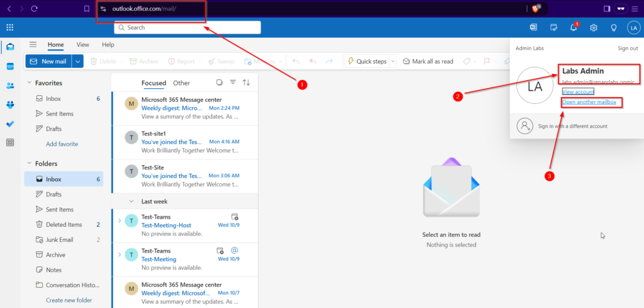Image resolution: width=644 pixels, height=308 pixels.
Task: Click the Select messages icon above list
Action: point(219,83)
